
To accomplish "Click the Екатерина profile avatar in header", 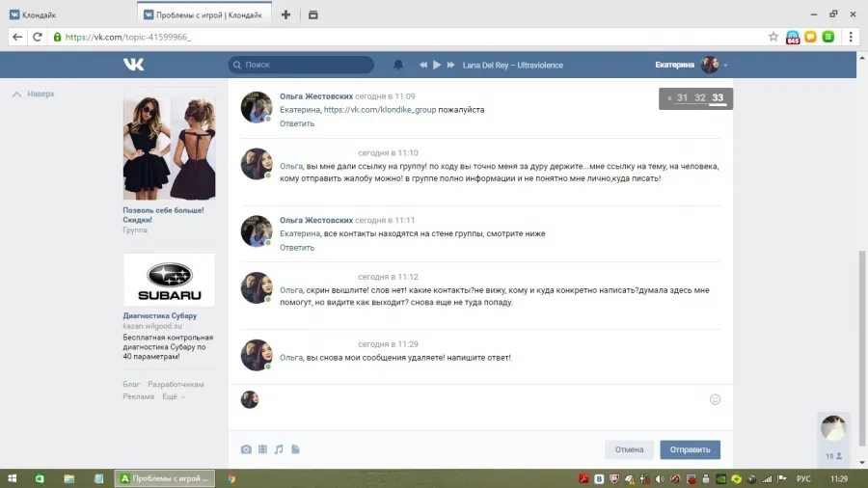I will click(710, 65).
